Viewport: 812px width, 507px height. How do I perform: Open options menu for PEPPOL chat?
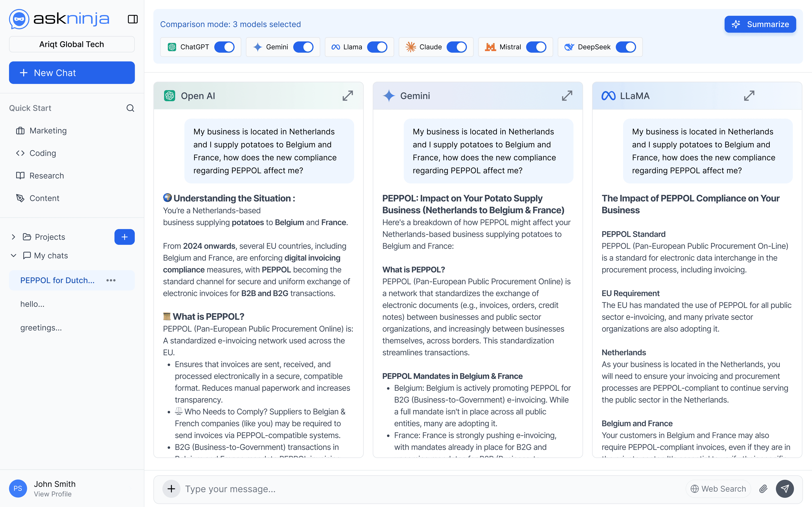point(111,280)
